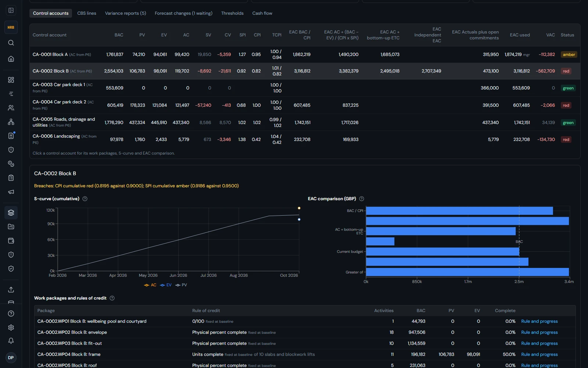Open the clipboard checklist icon

[x=11, y=178]
